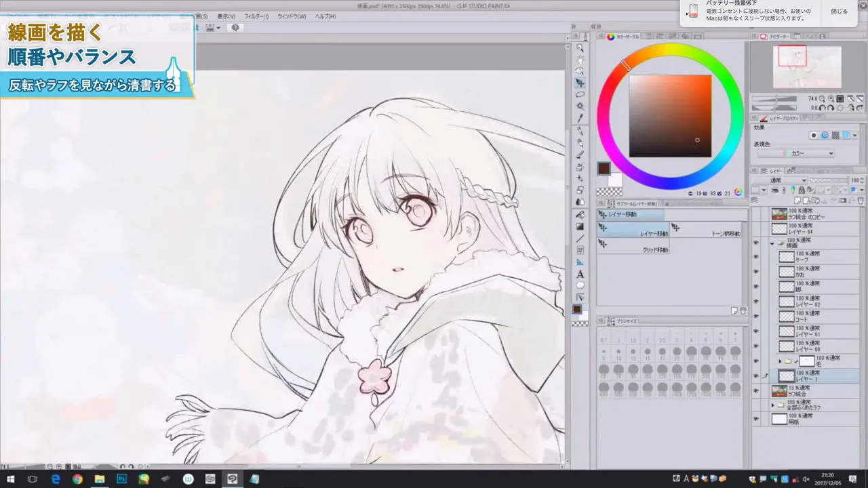Switch to the ブラシサイズ tab
The image size is (868, 488).
tap(622, 321)
